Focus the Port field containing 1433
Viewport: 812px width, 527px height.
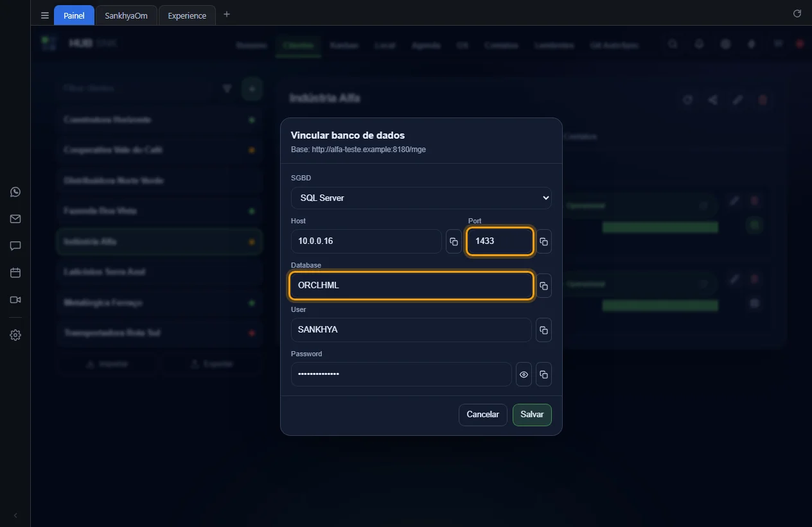500,241
